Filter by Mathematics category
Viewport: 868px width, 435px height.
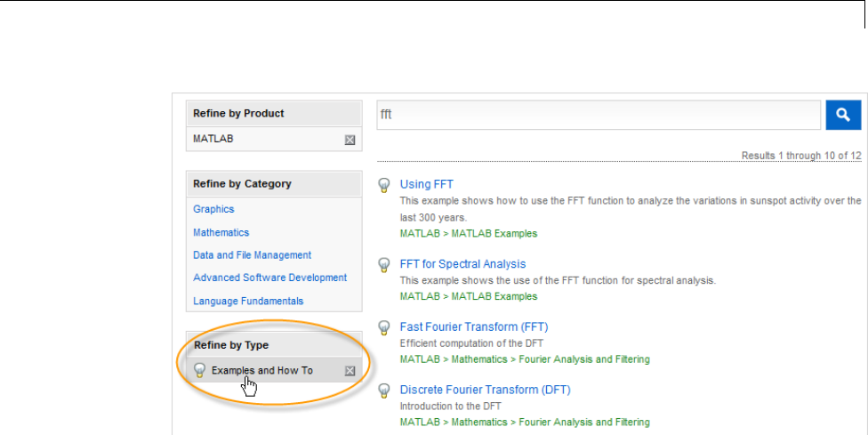coord(221,232)
